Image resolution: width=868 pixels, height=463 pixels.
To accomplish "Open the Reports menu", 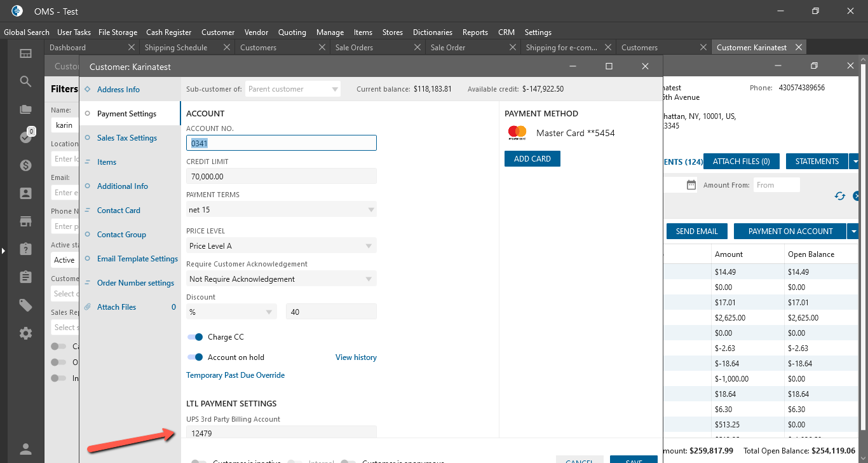I will pyautogui.click(x=475, y=32).
